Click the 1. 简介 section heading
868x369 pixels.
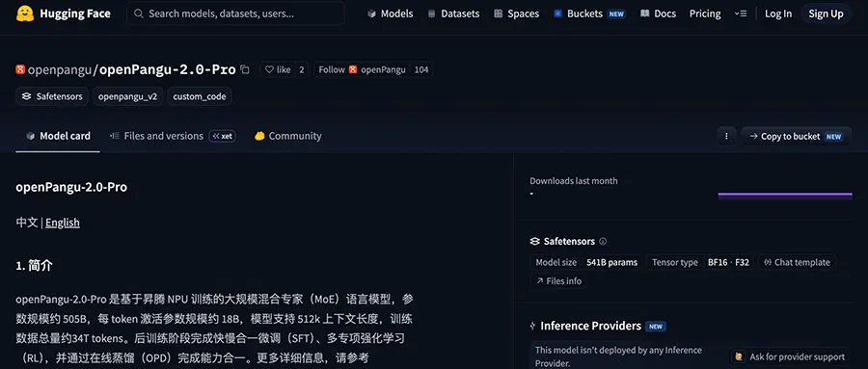35,266
